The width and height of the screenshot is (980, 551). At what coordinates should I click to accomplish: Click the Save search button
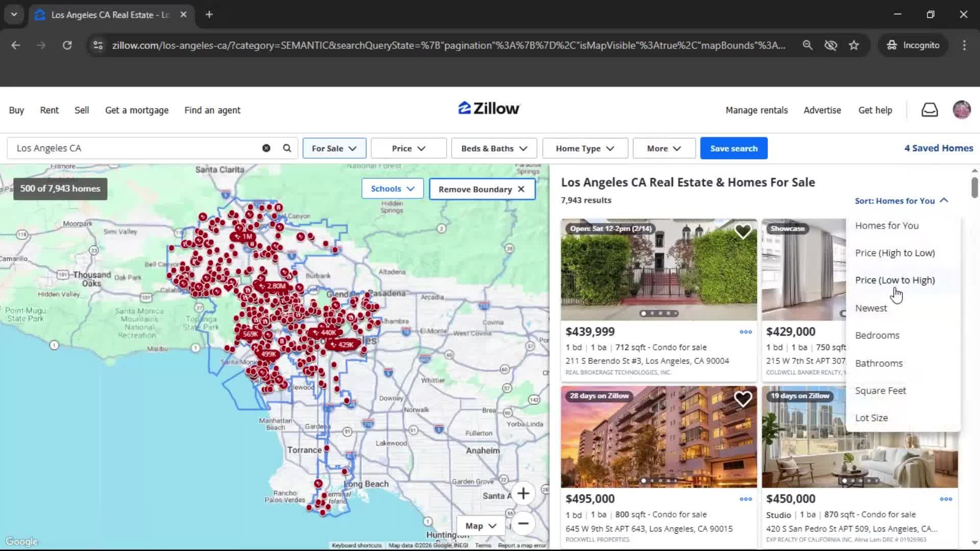coord(733,148)
